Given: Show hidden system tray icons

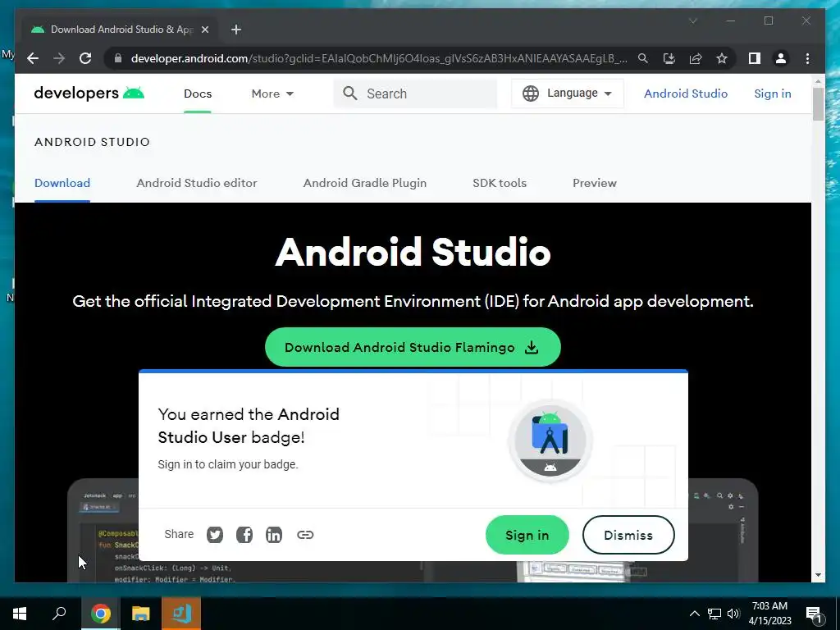Looking at the screenshot, I should pyautogui.click(x=694, y=614).
